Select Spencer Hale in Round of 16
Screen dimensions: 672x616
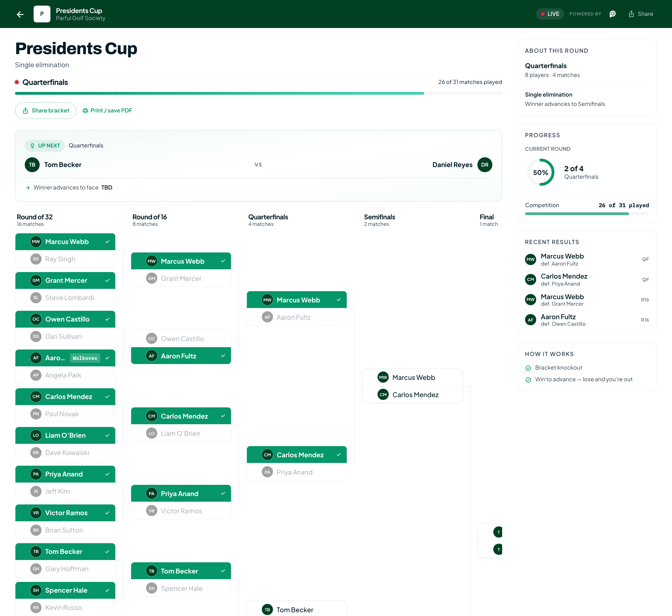[x=181, y=588]
